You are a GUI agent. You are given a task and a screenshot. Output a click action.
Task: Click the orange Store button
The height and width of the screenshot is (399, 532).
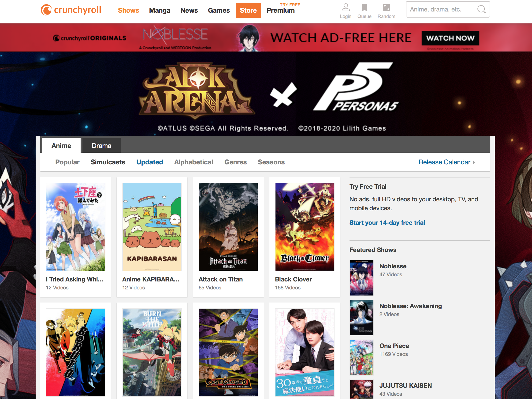tap(248, 10)
